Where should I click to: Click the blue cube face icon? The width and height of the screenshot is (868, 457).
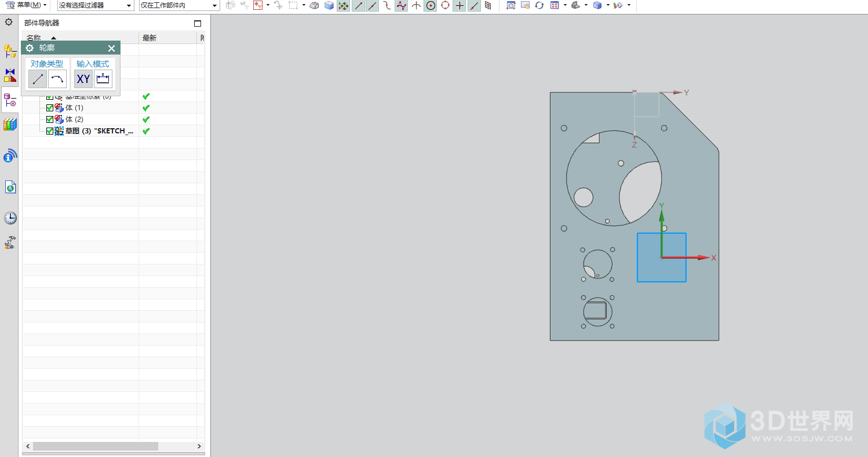click(329, 5)
